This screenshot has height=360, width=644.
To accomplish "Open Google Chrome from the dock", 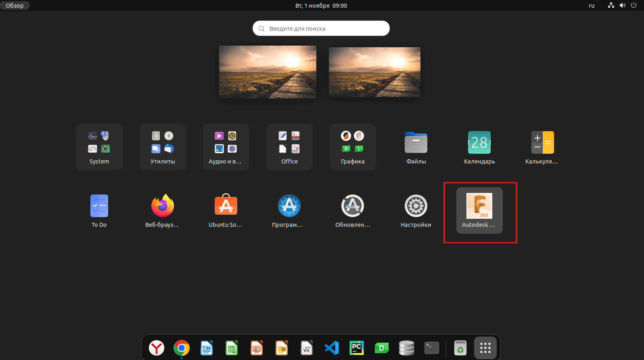I will pyautogui.click(x=182, y=348).
